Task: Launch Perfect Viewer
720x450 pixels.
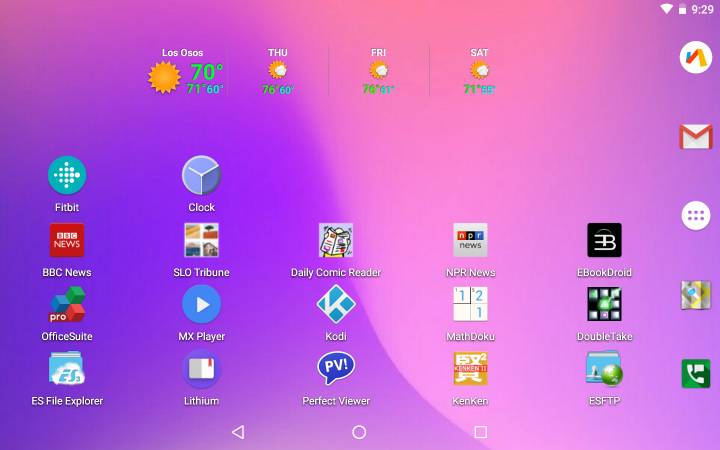Action: point(336,368)
